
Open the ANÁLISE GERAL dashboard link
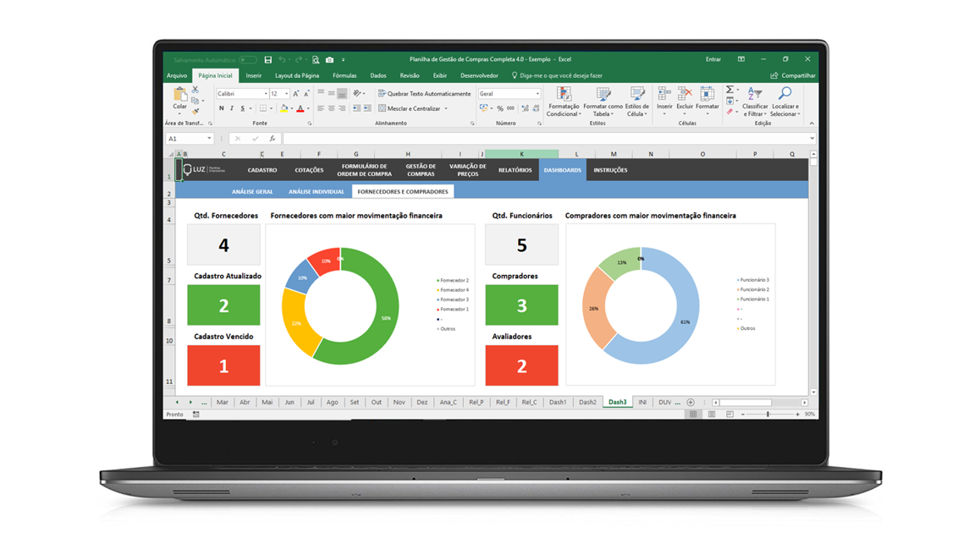click(x=252, y=192)
